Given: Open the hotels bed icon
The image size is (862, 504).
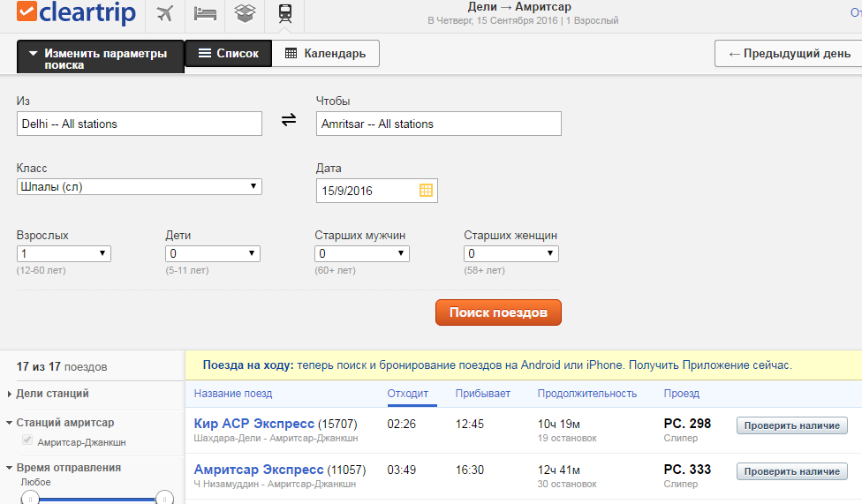Looking at the screenshot, I should tap(205, 13).
